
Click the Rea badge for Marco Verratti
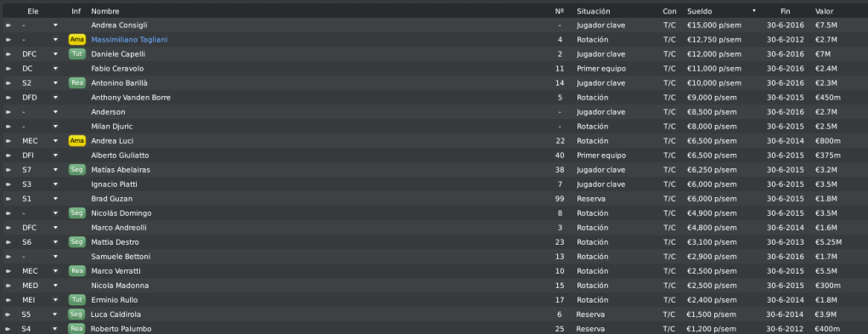pos(76,271)
